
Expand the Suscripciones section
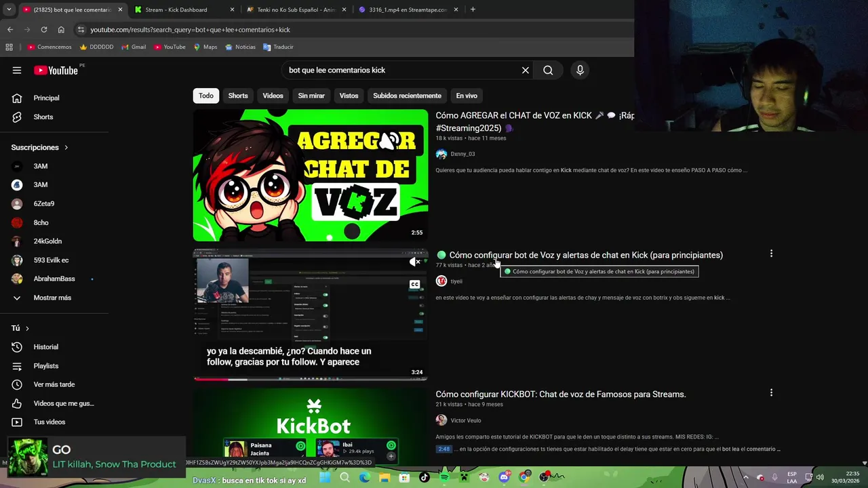pos(39,147)
